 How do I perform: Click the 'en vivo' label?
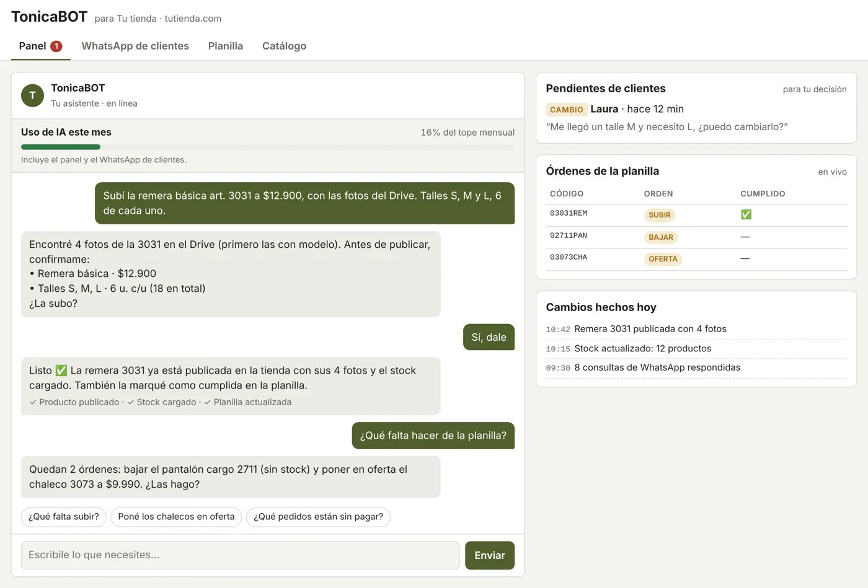[832, 172]
